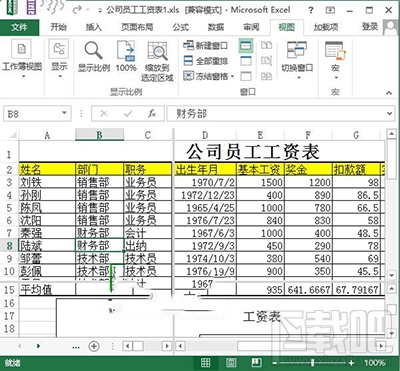Screen dimensions: 400x371
Task: Switch to the Formulas (公式) tab
Action: pyautogui.click(x=181, y=27)
